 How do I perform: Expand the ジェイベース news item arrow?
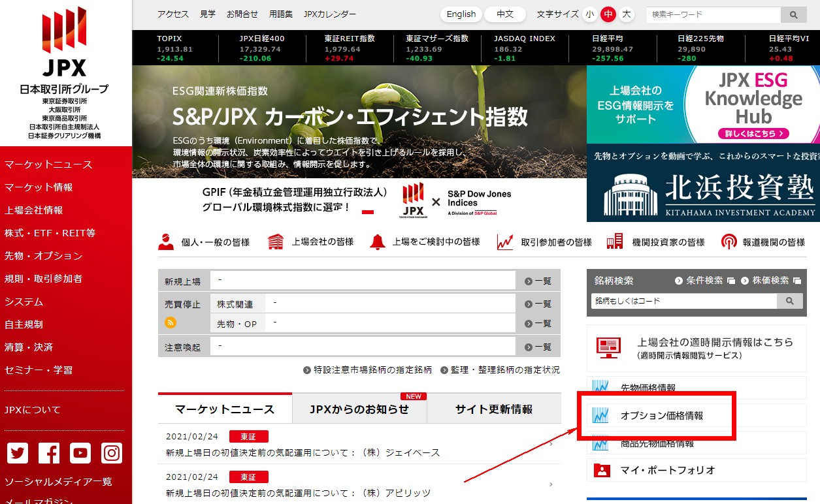551,445
